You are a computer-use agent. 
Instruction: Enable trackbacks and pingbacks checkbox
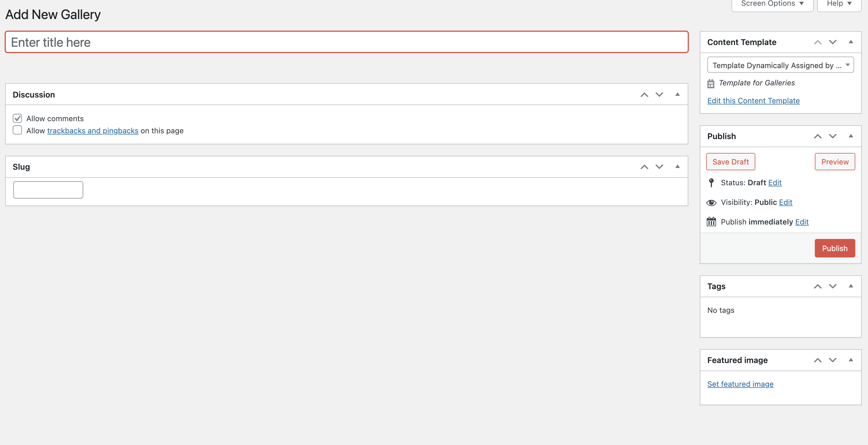[x=18, y=130]
